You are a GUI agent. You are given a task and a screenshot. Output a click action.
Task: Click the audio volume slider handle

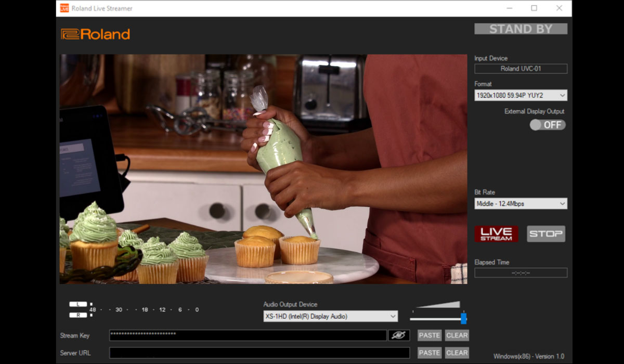463,318
